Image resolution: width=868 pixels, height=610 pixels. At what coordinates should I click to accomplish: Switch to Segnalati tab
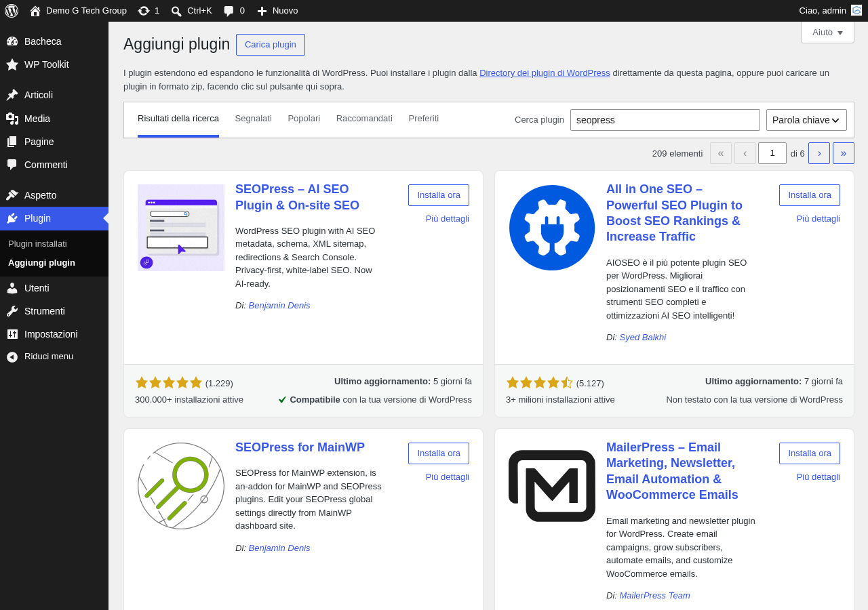pyautogui.click(x=254, y=119)
